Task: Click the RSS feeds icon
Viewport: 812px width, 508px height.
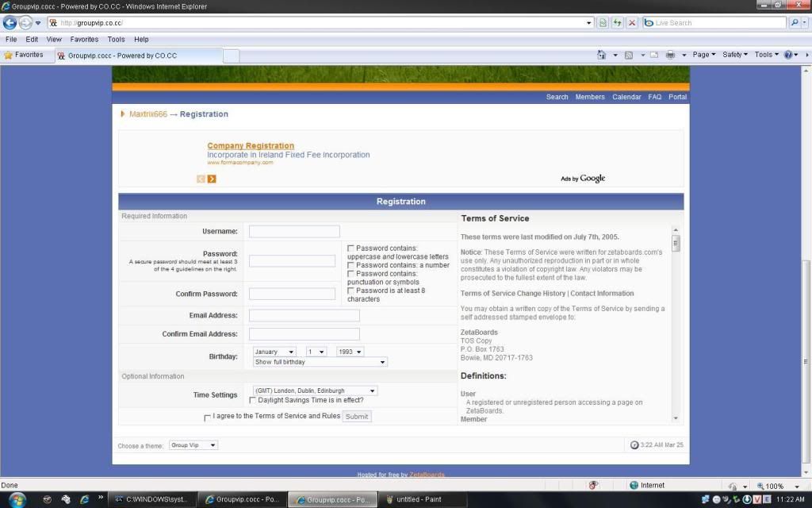Action: pos(628,55)
